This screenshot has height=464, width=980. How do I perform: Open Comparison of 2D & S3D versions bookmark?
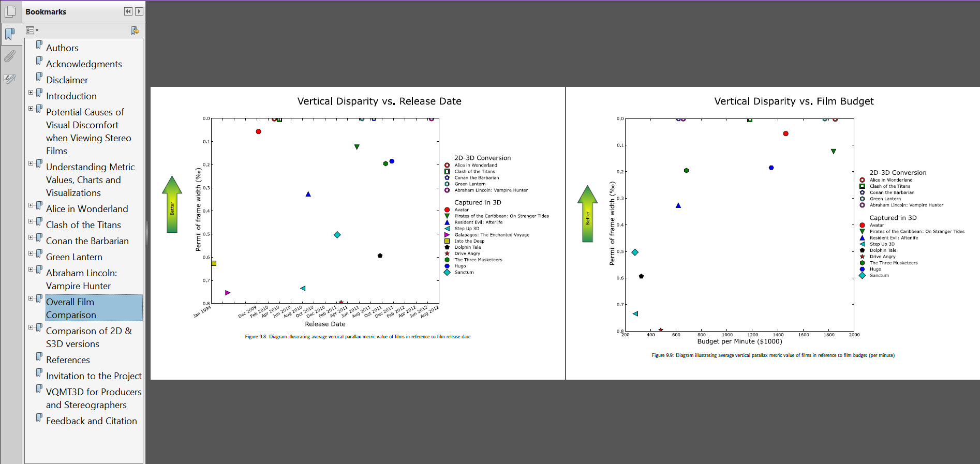pos(89,337)
